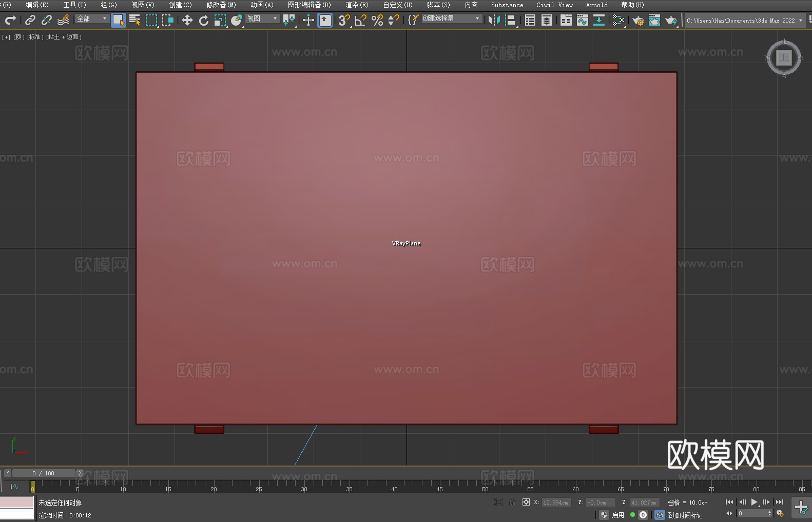
Task: Select the Link tool (chain icon)
Action: tap(30, 20)
